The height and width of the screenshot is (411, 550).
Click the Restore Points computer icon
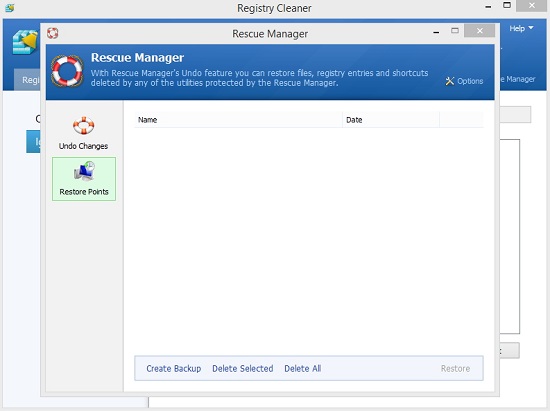[x=84, y=171]
